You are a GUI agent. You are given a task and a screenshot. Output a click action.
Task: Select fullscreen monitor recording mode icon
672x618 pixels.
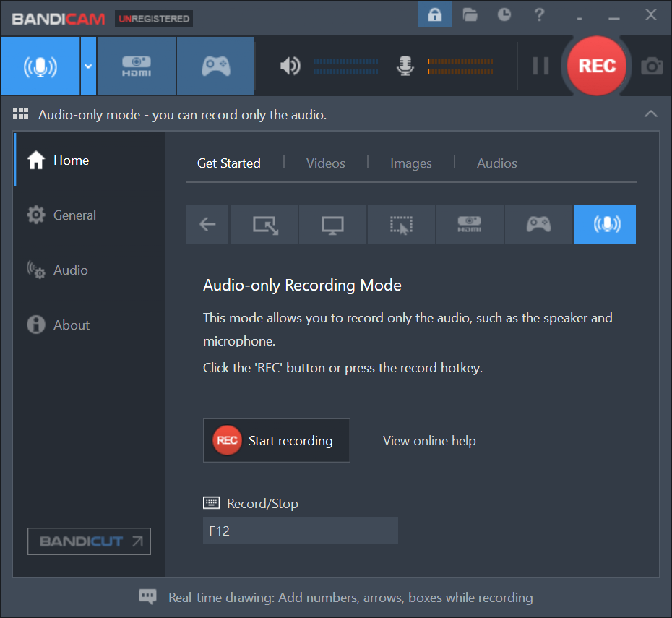332,224
